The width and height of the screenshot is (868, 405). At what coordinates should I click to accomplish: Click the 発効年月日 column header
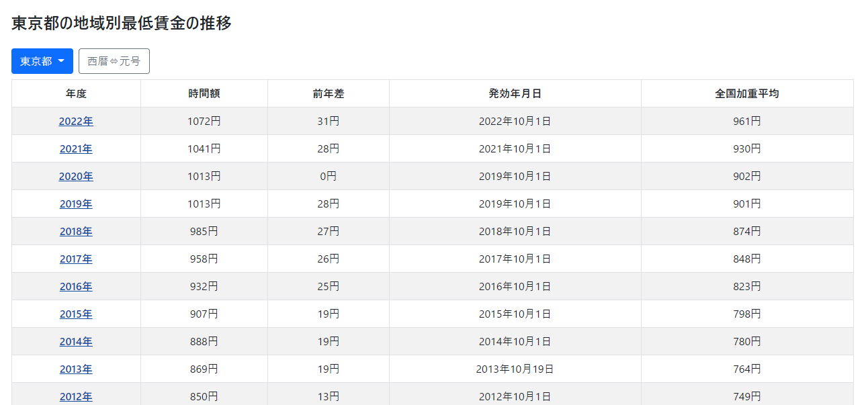coord(515,94)
